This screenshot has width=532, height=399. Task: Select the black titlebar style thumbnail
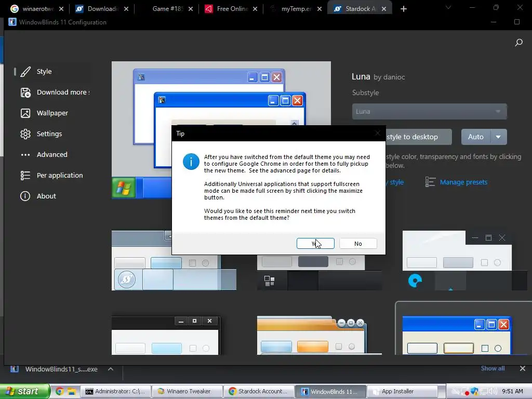point(166,336)
